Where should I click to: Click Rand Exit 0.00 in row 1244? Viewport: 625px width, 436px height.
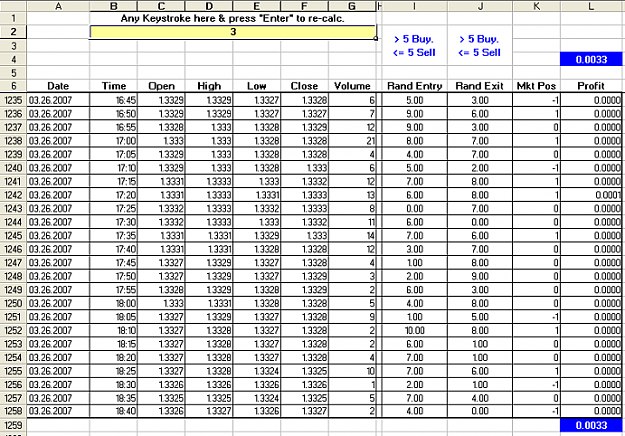pos(480,222)
